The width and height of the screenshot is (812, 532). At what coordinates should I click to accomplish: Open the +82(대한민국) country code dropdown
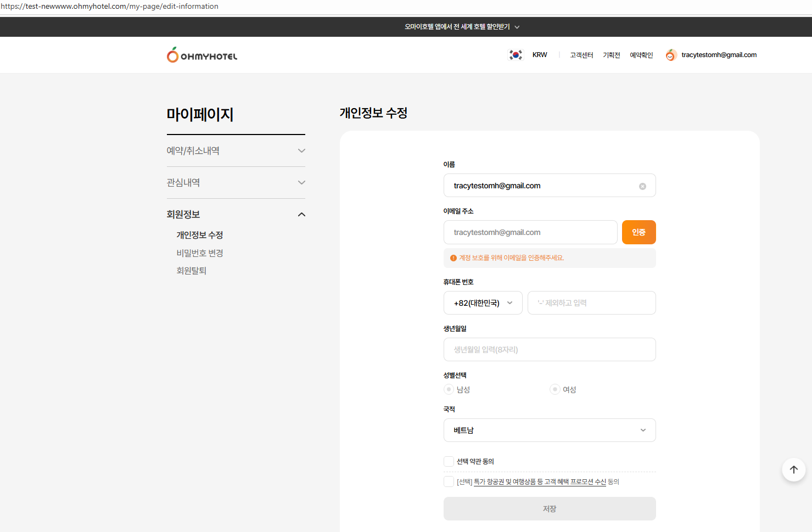pyautogui.click(x=483, y=303)
